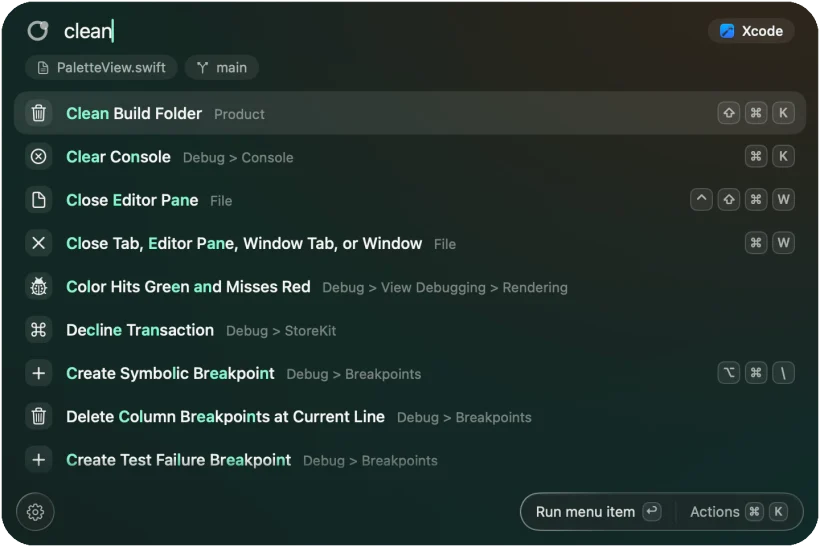This screenshot has width=820, height=547.
Task: Select Color Hits Green and Misses Red
Action: point(409,287)
